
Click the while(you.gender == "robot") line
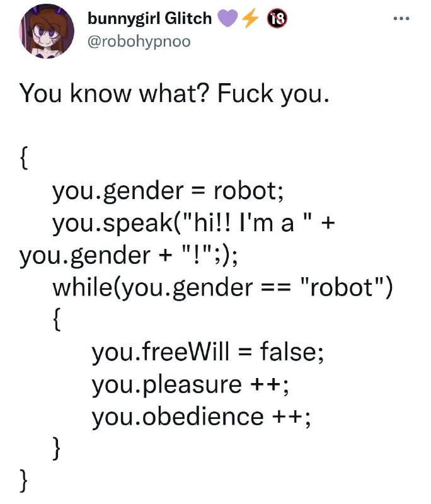coord(222,288)
